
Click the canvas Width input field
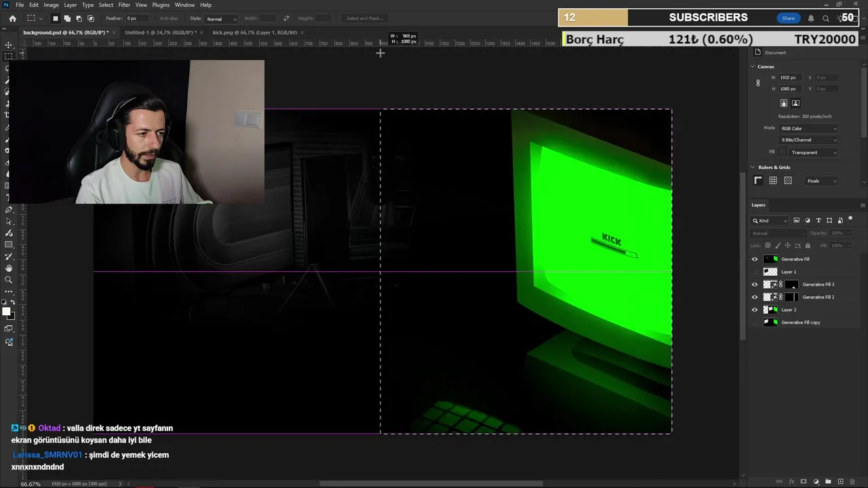[x=789, y=77]
